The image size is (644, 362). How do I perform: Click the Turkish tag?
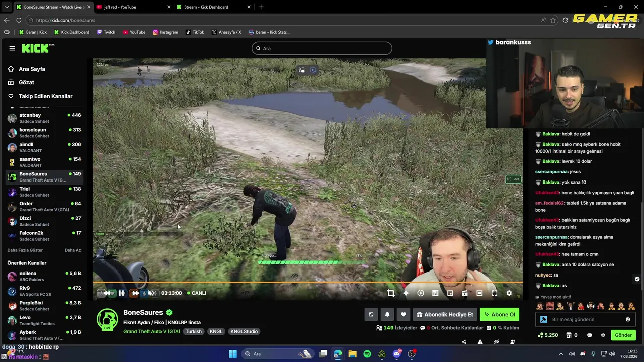[193, 332]
